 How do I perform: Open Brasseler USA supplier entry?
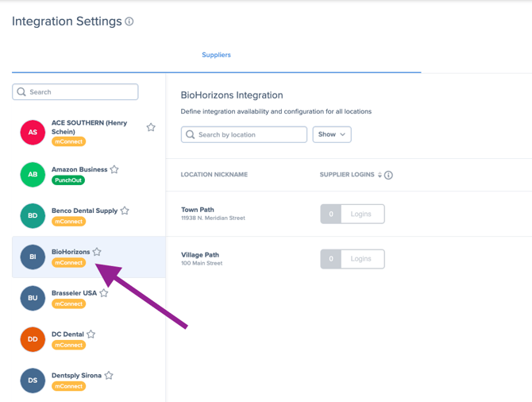(74, 293)
